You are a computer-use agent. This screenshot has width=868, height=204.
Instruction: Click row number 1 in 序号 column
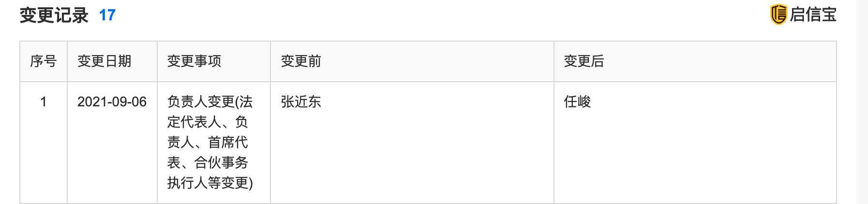43,102
